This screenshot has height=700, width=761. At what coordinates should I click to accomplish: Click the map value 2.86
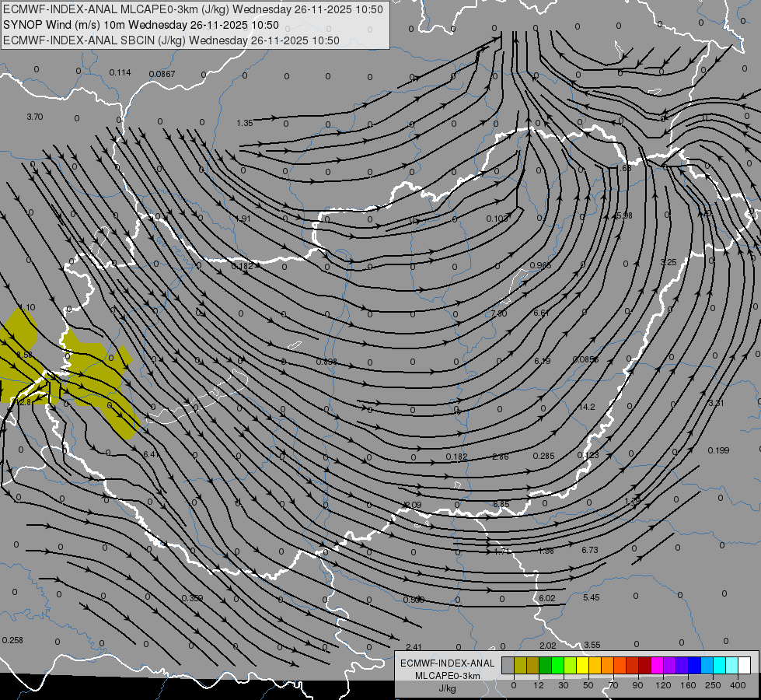pyautogui.click(x=501, y=457)
